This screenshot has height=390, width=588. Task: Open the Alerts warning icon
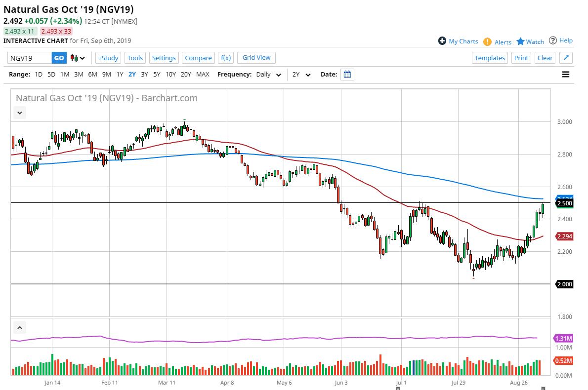487,41
